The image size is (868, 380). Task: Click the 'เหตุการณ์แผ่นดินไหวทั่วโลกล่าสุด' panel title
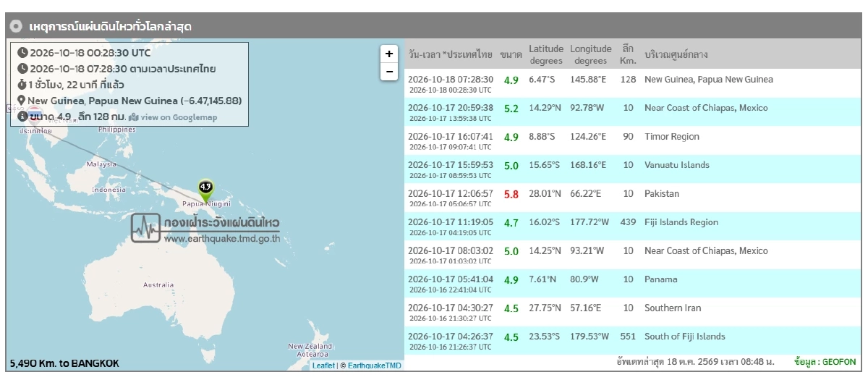coord(110,27)
